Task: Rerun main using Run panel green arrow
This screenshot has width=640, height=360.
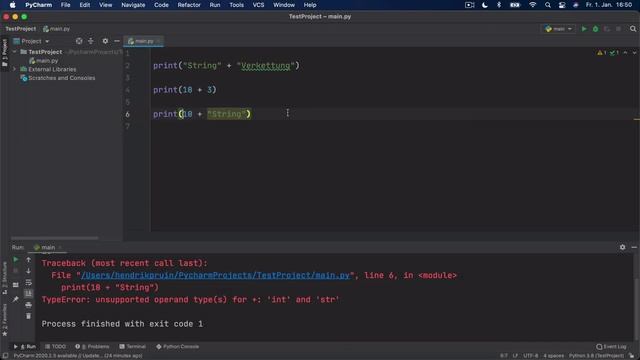Action: coord(16,260)
